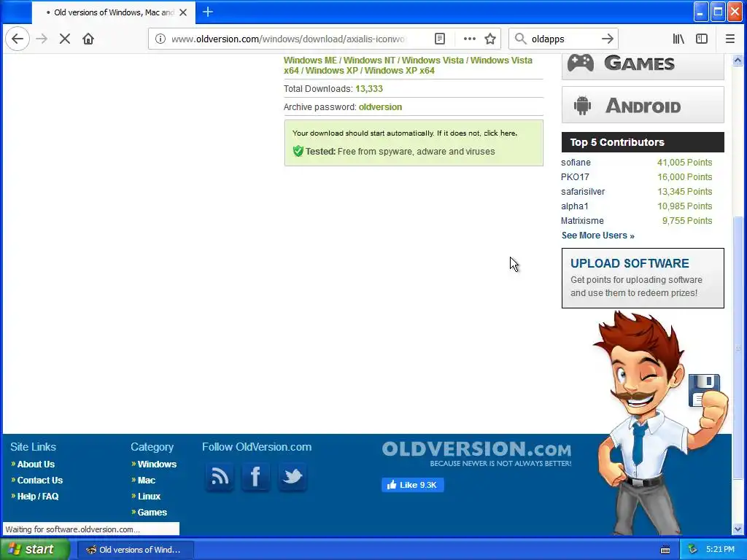Click the 9,755 Points value
Viewport: 747px width, 560px height.
[x=687, y=221]
